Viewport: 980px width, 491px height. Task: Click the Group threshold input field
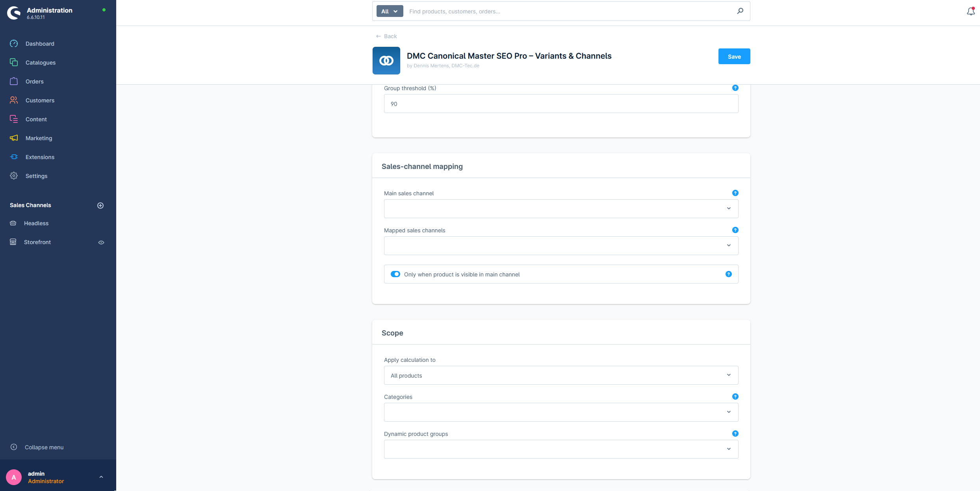coord(561,104)
